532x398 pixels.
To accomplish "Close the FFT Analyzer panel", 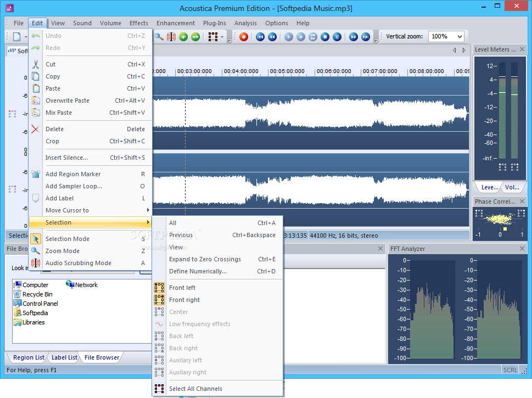I will (x=522, y=249).
